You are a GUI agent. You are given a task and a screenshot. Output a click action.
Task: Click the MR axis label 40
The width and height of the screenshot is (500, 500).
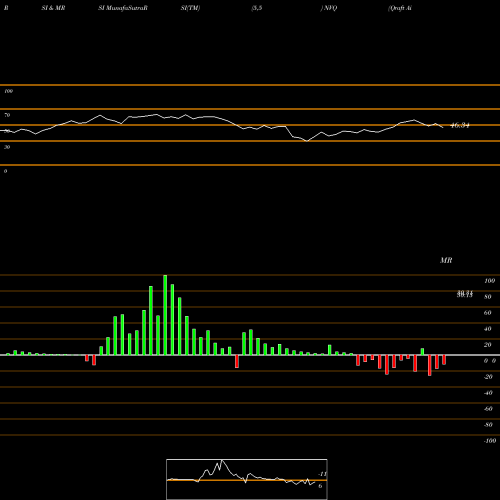[488, 329]
